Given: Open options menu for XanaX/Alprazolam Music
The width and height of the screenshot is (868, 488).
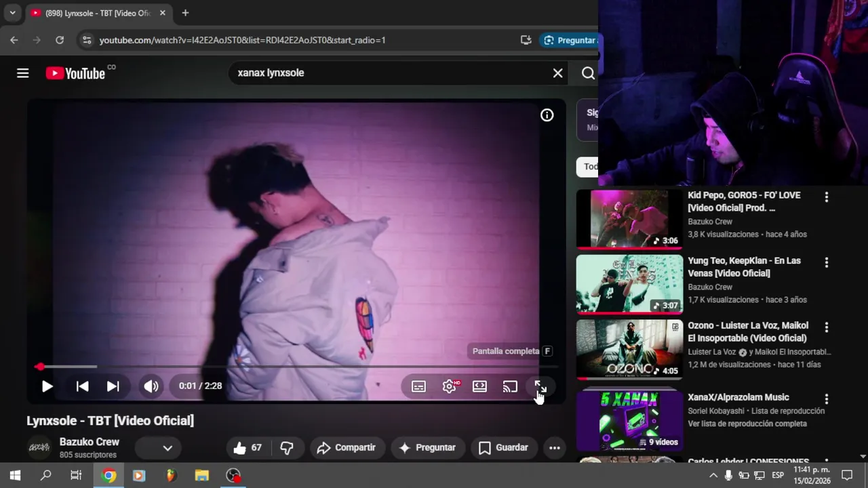Looking at the screenshot, I should click(x=826, y=399).
